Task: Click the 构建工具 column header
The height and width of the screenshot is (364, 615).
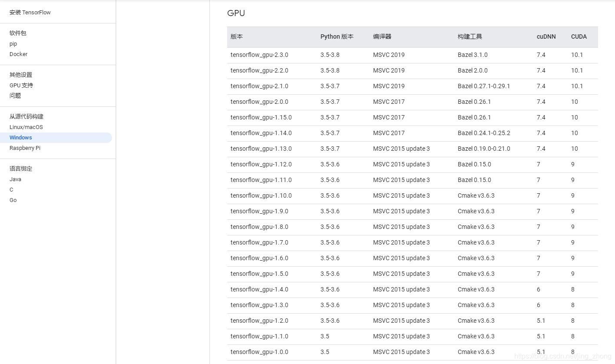Action: 470,37
